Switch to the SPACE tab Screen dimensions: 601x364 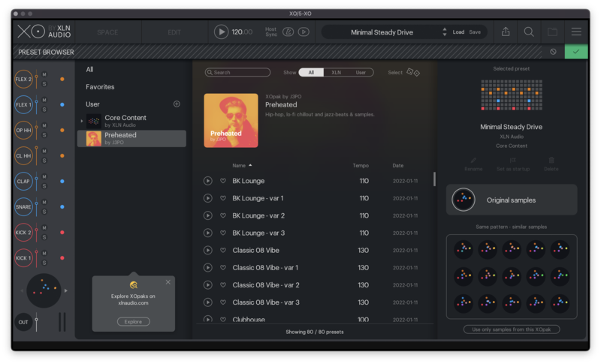click(107, 32)
